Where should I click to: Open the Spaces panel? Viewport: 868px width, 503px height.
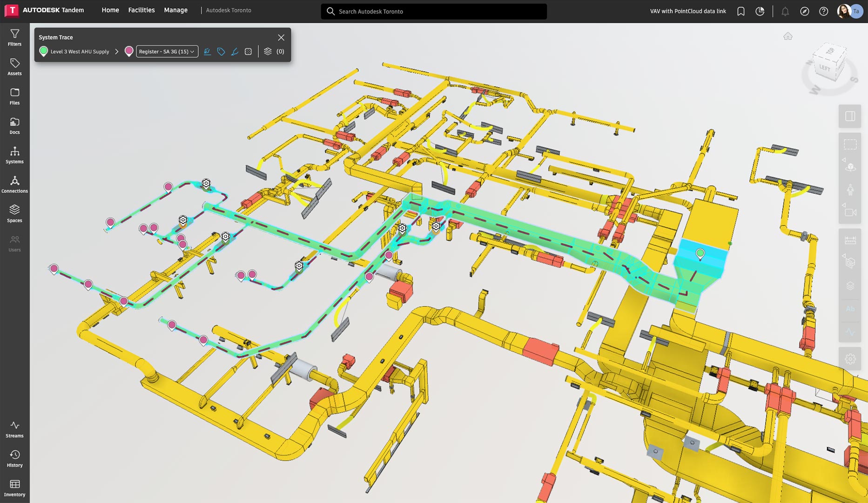coord(14,214)
